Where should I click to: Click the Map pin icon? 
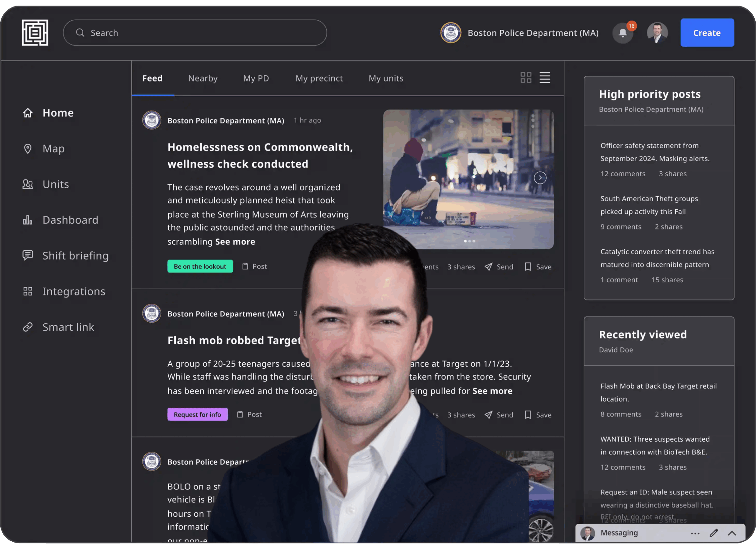point(28,149)
